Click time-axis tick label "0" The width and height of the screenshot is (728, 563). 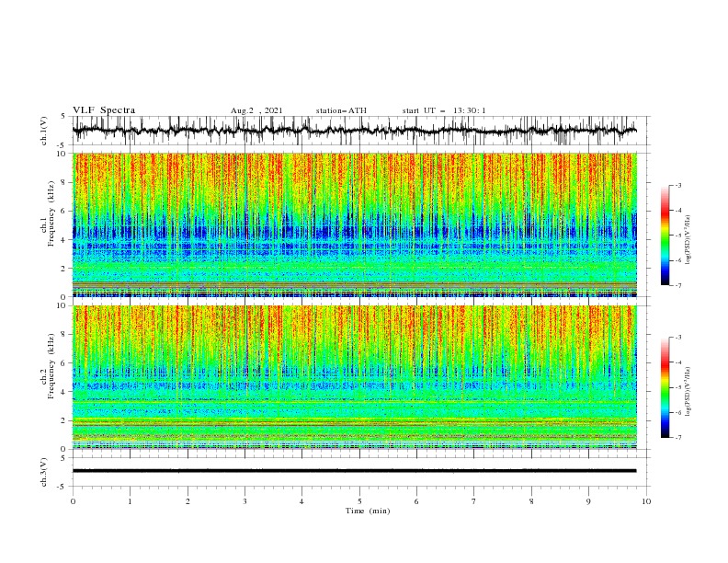point(73,501)
